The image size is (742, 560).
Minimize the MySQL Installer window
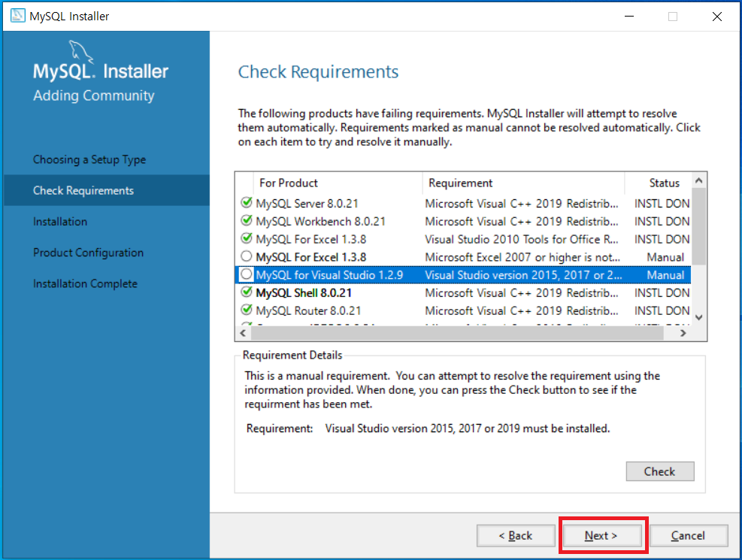(629, 16)
